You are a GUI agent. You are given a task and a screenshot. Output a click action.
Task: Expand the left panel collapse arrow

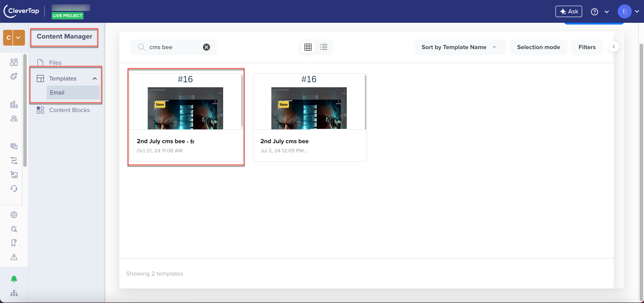[x=614, y=46]
